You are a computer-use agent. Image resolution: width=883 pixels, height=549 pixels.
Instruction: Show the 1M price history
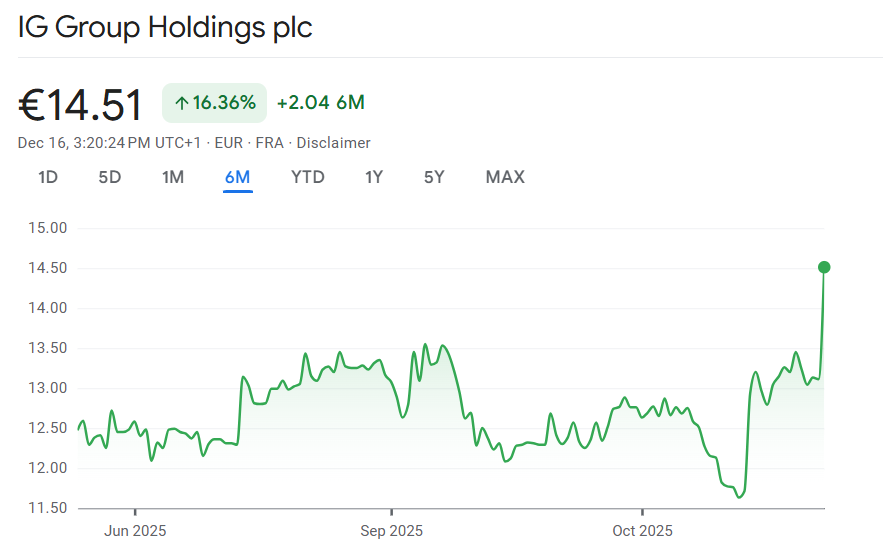[173, 177]
